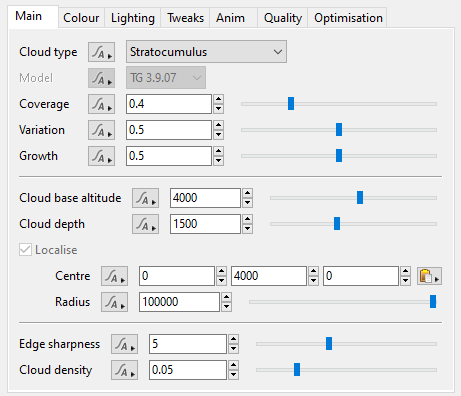This screenshot has width=461, height=396.
Task: Click the Edge sharpness slider handle
Action: tap(329, 344)
